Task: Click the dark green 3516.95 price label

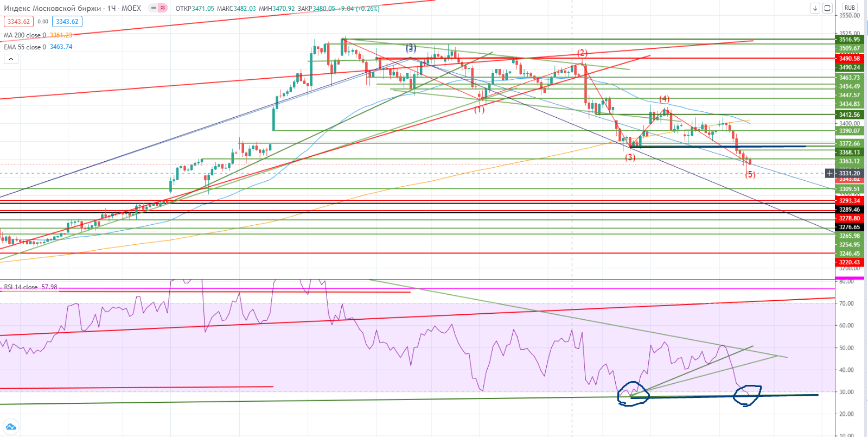Action: (850, 40)
